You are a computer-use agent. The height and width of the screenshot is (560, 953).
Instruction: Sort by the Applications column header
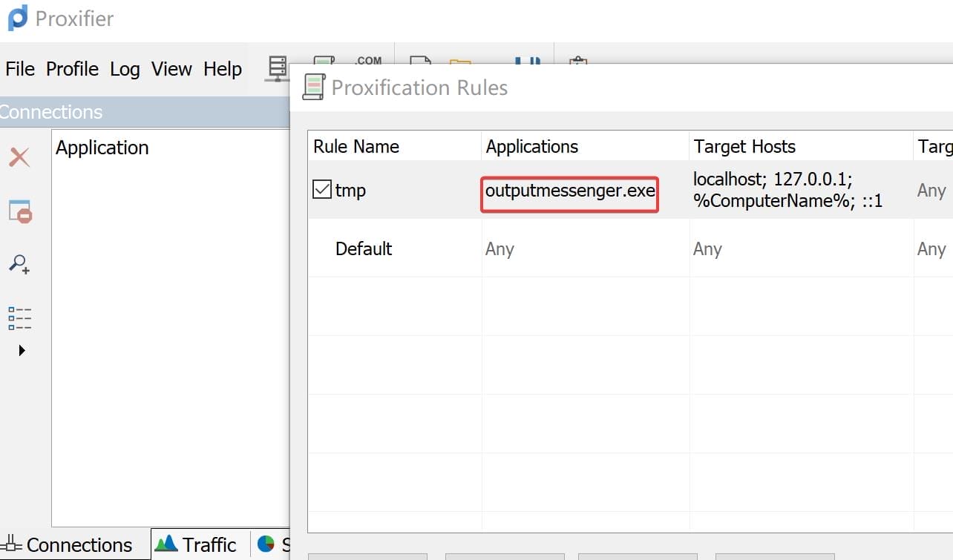pyautogui.click(x=585, y=146)
